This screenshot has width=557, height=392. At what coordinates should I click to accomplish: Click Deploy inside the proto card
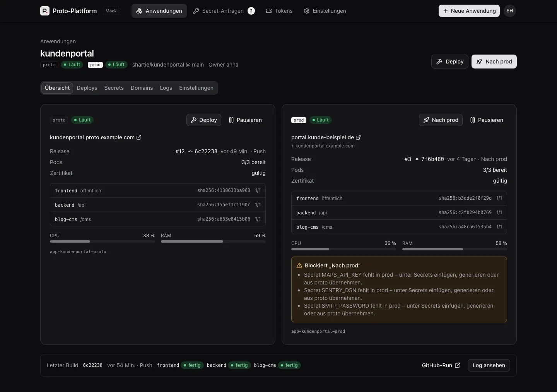[204, 120]
